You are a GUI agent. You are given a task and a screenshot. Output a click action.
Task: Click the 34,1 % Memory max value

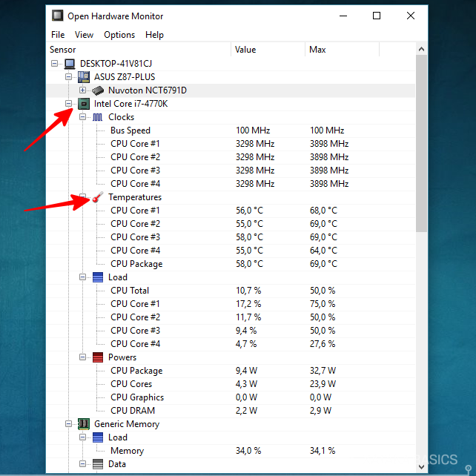323,451
